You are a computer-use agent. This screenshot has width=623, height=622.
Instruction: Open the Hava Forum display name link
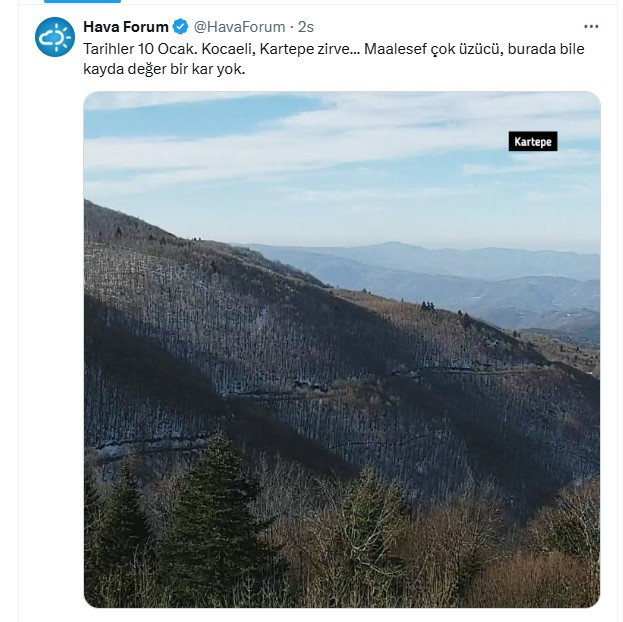pyautogui.click(x=126, y=26)
